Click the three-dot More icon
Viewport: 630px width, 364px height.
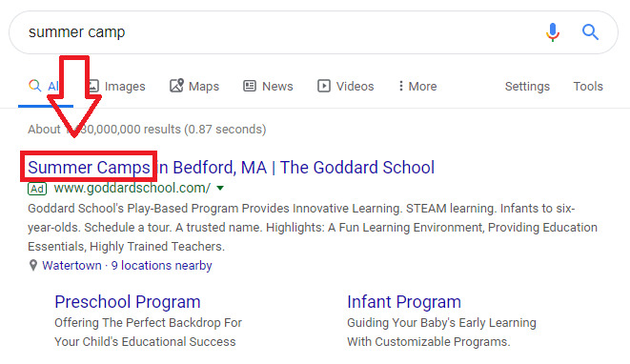(400, 86)
